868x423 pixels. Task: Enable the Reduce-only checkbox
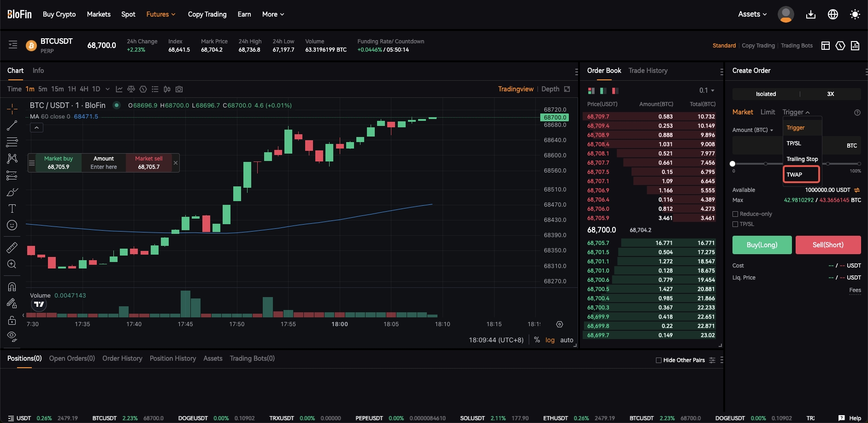(x=735, y=214)
